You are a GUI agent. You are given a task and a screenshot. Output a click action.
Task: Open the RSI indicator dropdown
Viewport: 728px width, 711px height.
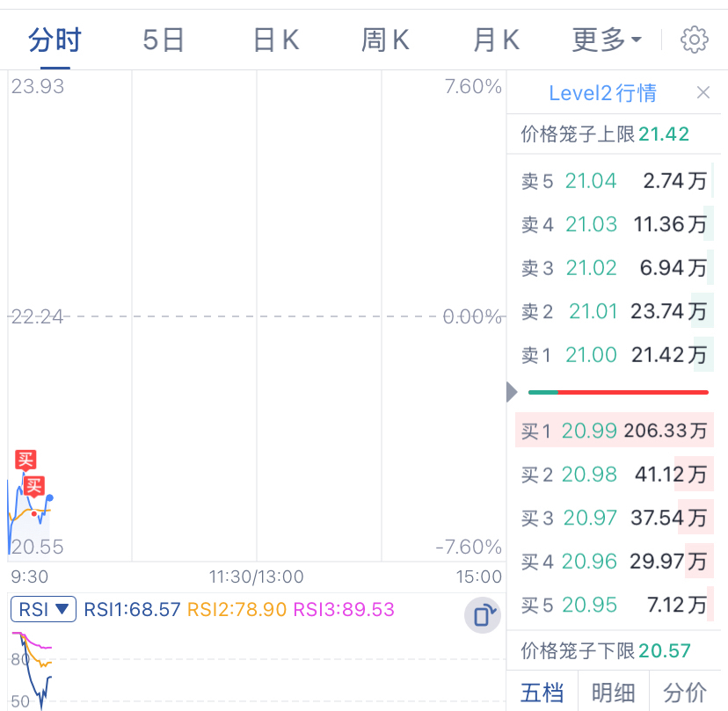point(43,609)
